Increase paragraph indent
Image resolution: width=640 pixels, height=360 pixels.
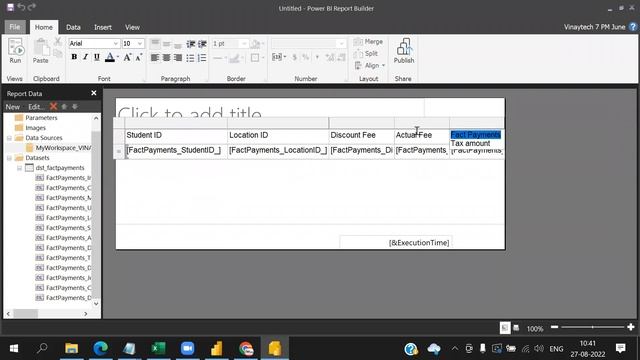(202, 44)
